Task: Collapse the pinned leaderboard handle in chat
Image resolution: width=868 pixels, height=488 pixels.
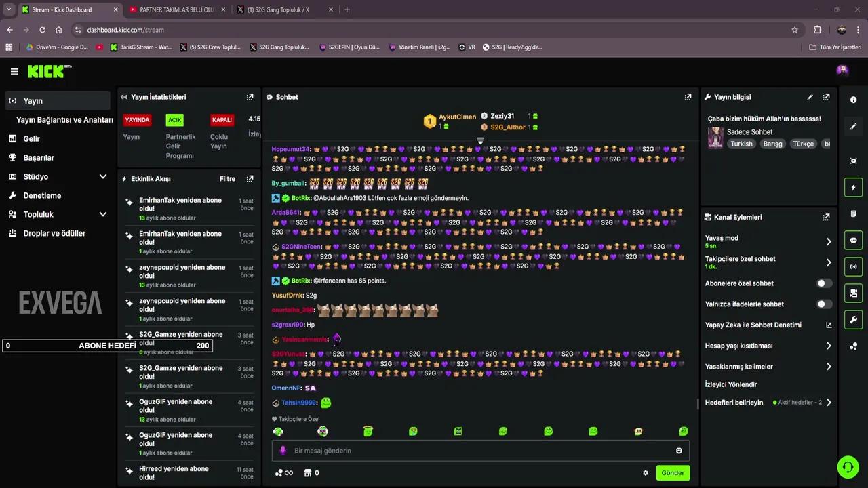Action: pyautogui.click(x=480, y=141)
